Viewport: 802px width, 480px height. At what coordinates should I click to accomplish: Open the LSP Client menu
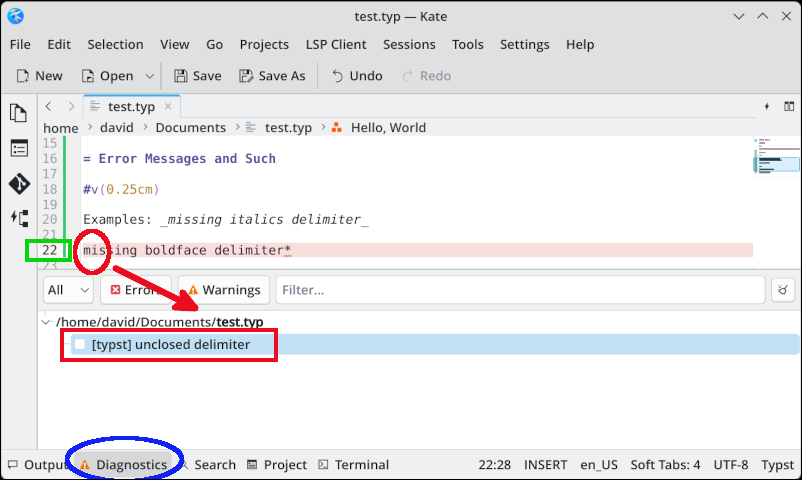pos(336,45)
